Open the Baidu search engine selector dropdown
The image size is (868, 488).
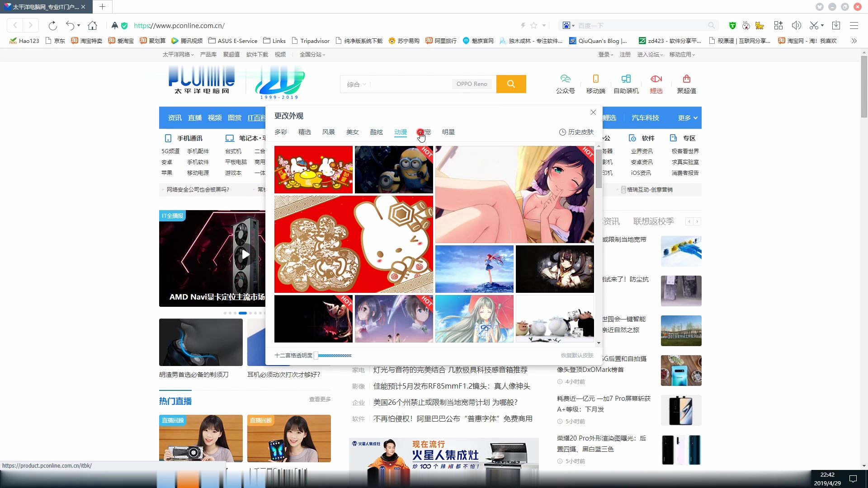click(x=568, y=26)
